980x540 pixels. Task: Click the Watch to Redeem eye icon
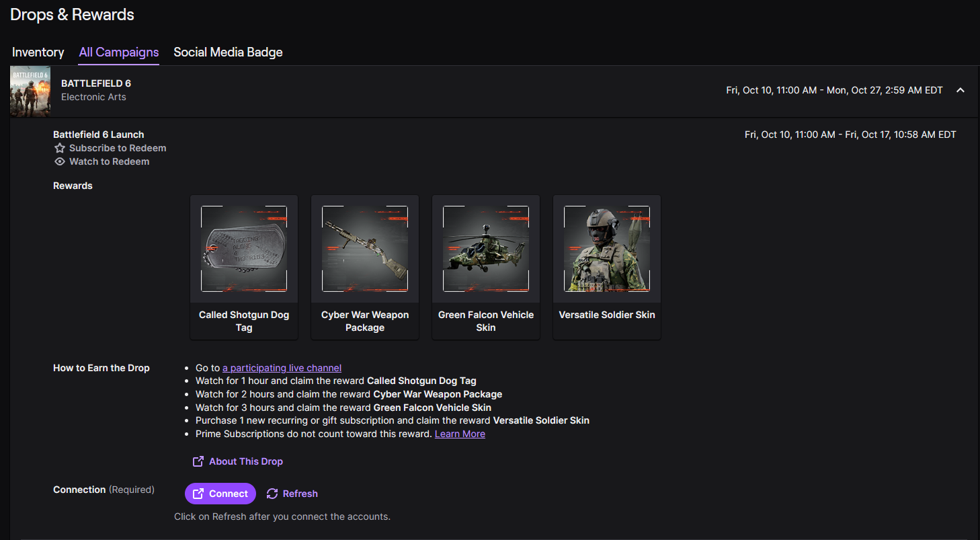(60, 161)
